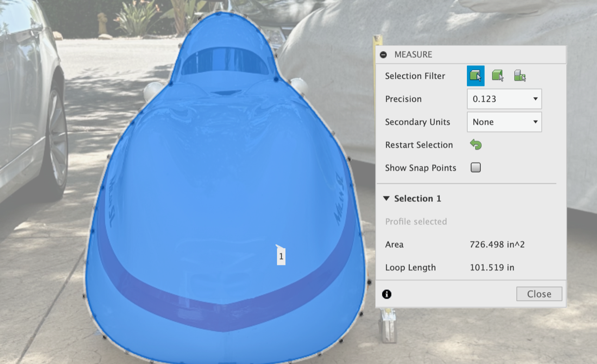Collapse the MEASURE dialog with minus icon
The width and height of the screenshot is (597, 364).
coord(383,55)
